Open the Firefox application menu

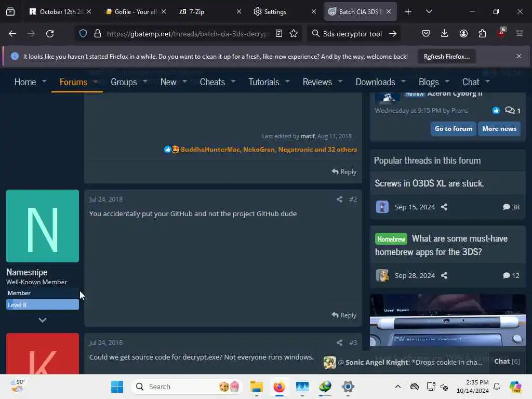point(520,33)
